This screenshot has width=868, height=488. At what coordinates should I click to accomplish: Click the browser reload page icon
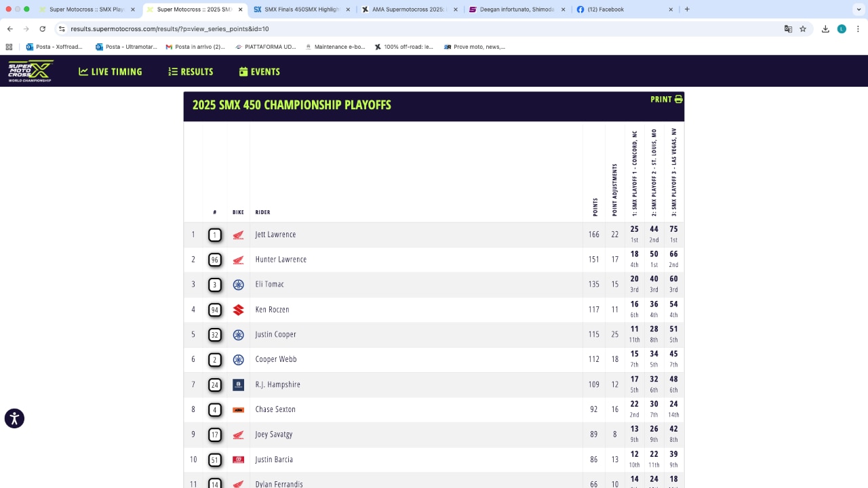click(x=42, y=29)
